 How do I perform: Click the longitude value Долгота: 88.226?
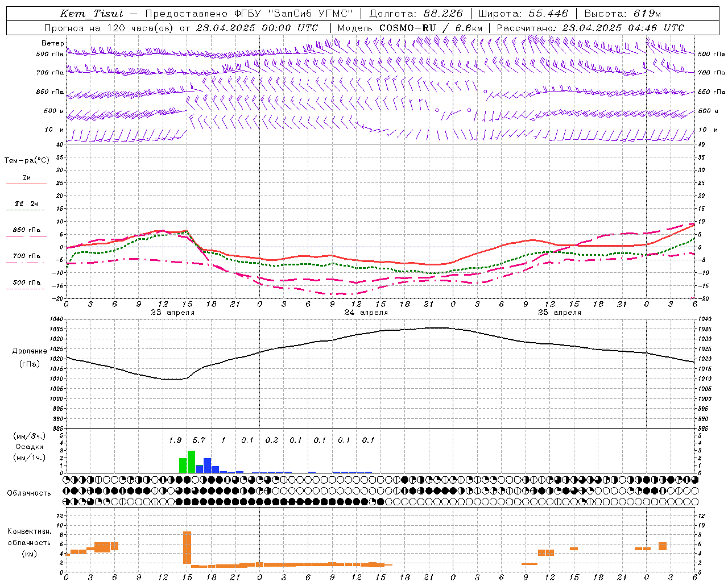pos(416,14)
